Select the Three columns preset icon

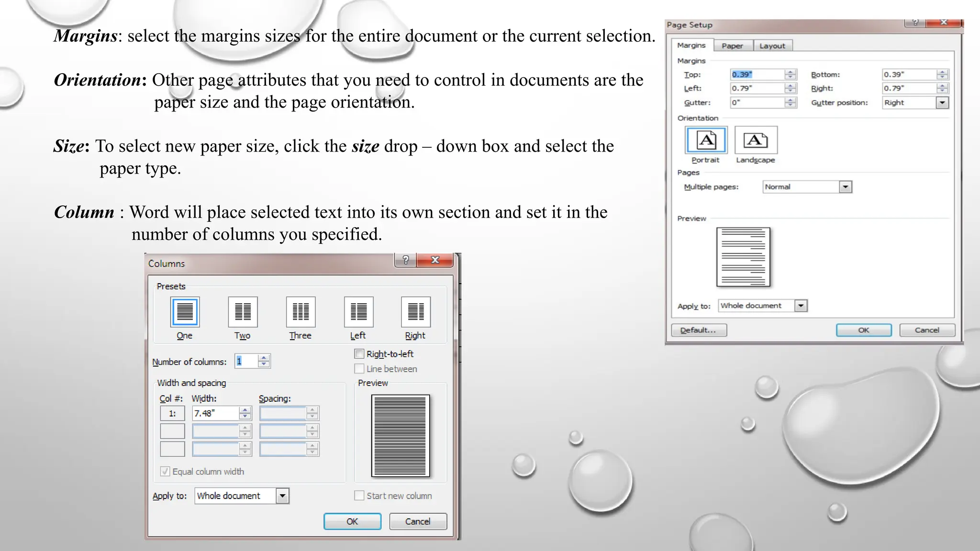point(301,312)
